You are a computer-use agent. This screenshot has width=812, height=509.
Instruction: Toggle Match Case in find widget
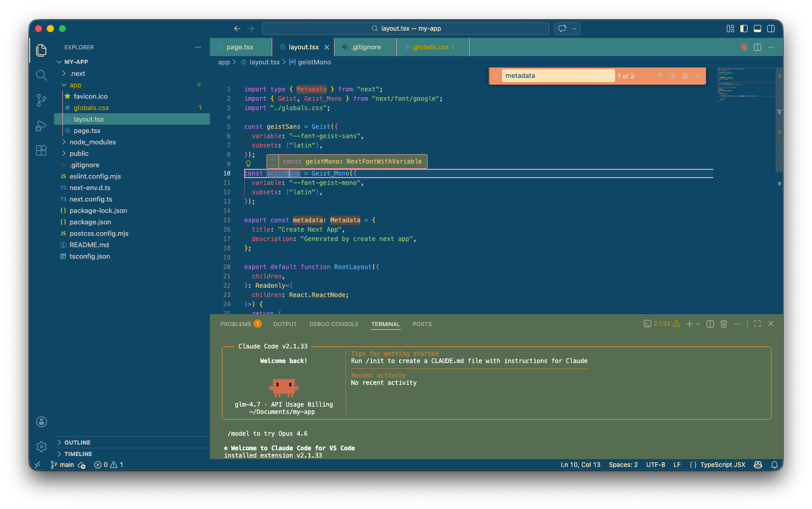587,76
